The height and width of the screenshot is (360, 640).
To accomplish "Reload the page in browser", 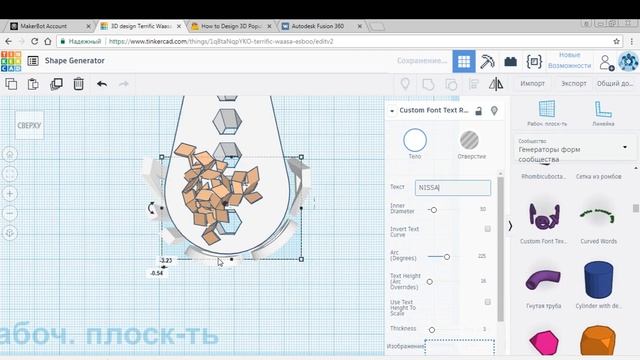I will click(34, 41).
